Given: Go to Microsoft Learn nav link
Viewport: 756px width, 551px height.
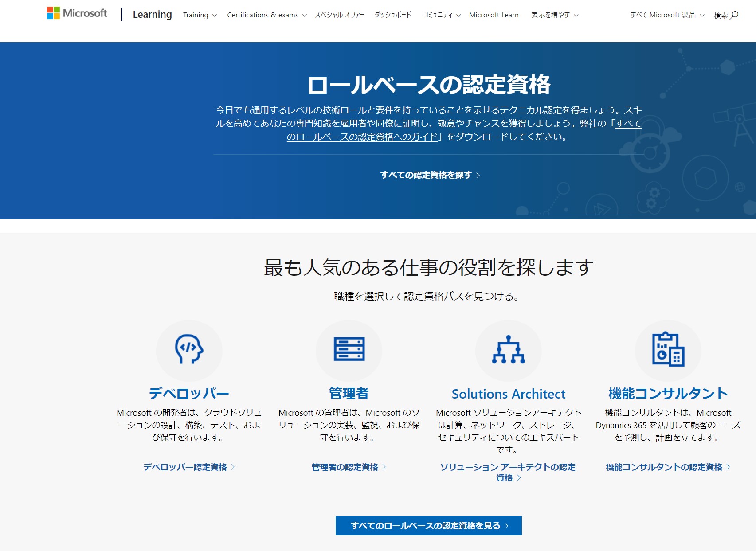Looking at the screenshot, I should 494,15.
